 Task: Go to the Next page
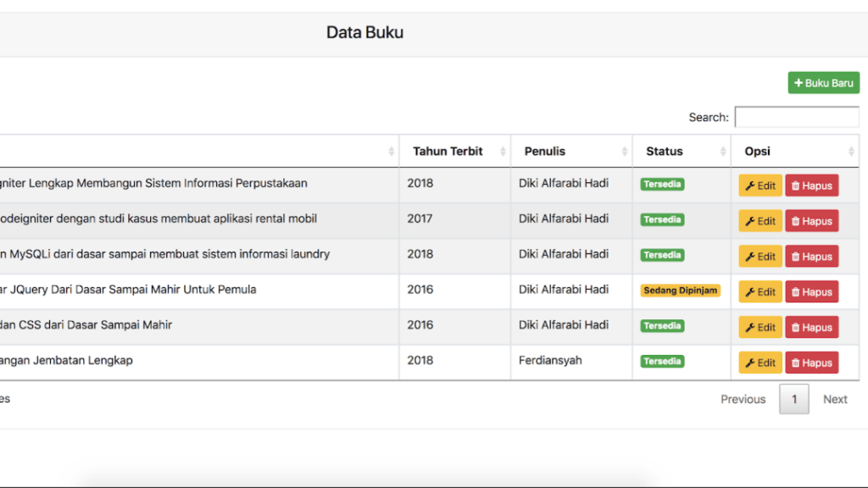[x=835, y=399]
